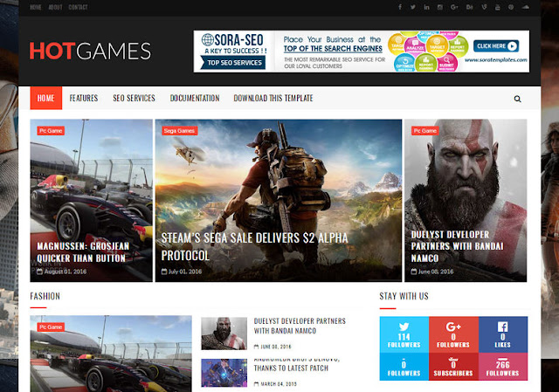The image size is (559, 392).
Task: Click the Sega Games category tag
Action: coord(179,131)
